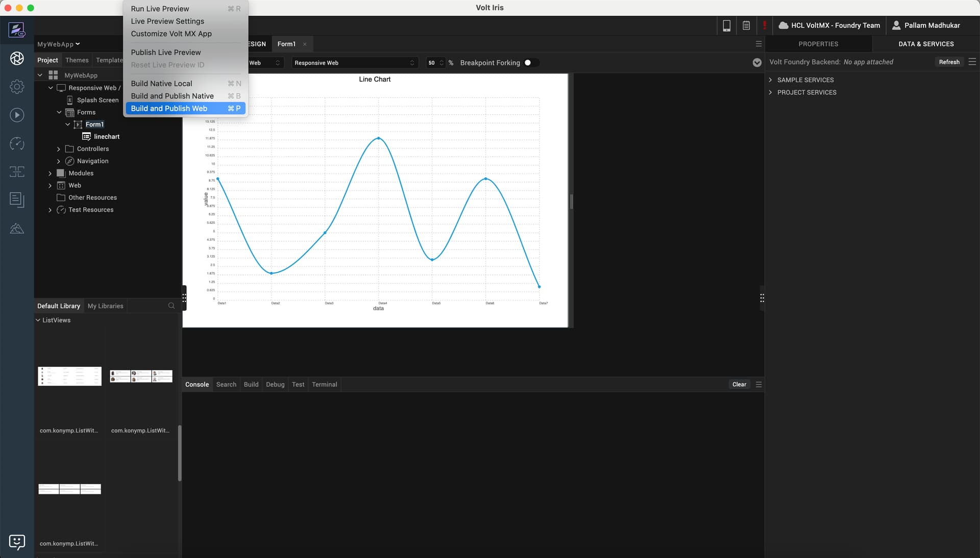Click the library search magnifier icon
The width and height of the screenshot is (980, 558).
(x=171, y=306)
